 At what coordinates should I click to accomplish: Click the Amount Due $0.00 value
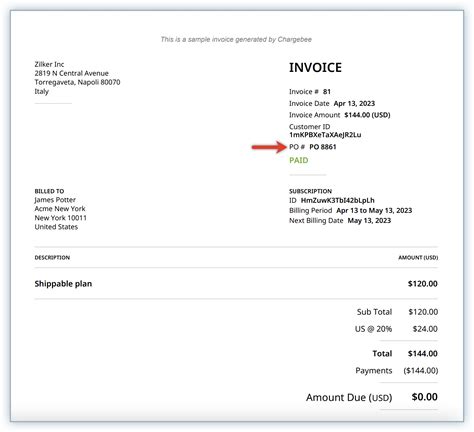424,397
